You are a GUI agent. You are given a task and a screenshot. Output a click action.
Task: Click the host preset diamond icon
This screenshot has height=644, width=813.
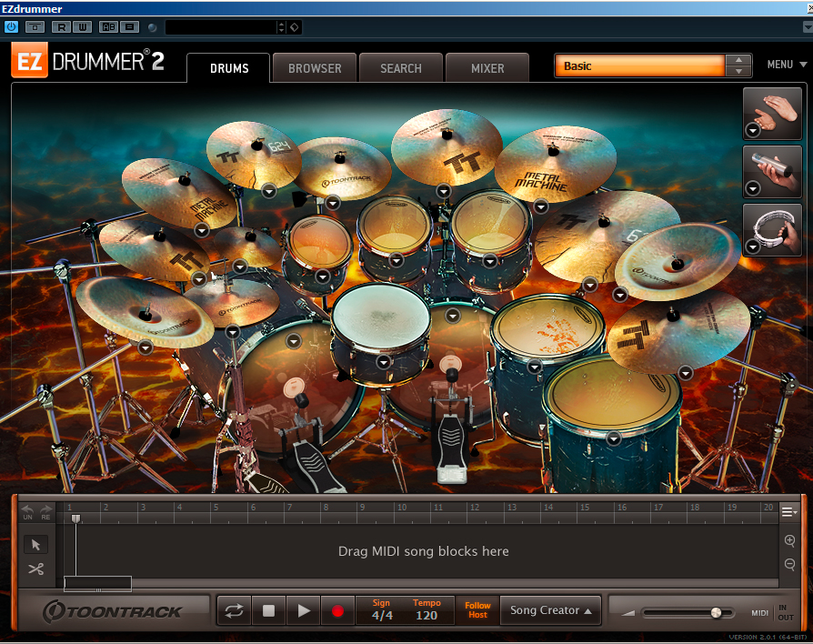pyautogui.click(x=295, y=27)
